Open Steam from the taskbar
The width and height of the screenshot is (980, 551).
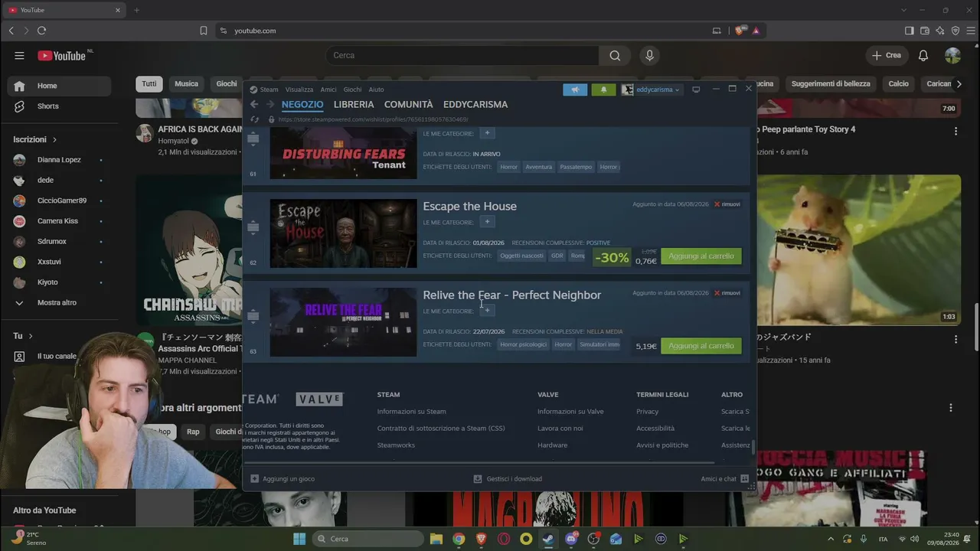coord(548,539)
